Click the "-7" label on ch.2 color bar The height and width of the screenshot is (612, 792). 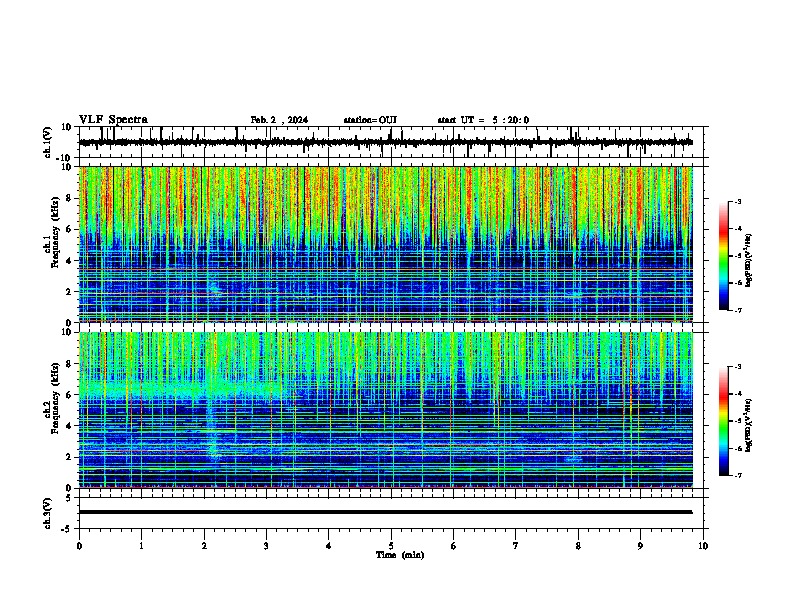[x=737, y=475]
